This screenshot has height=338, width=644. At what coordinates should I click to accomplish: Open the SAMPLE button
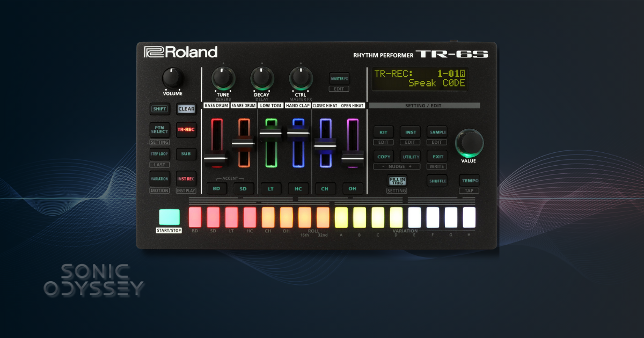[x=437, y=132]
